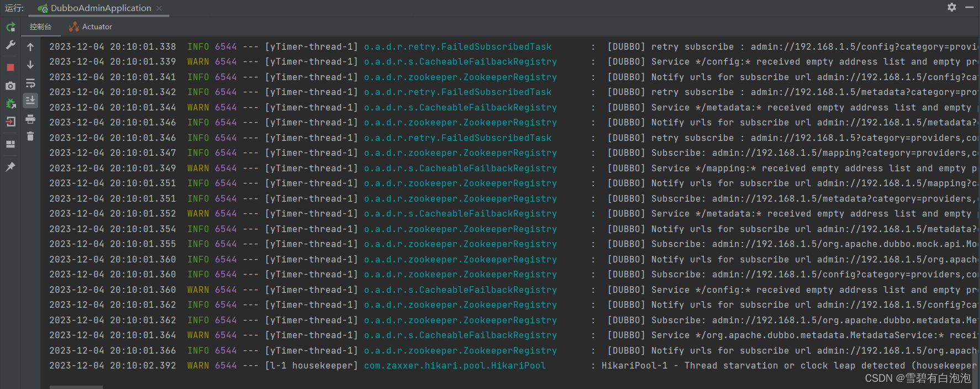980x389 pixels.
Task: Click the Exit application icon with red arrow
Action: click(x=10, y=122)
